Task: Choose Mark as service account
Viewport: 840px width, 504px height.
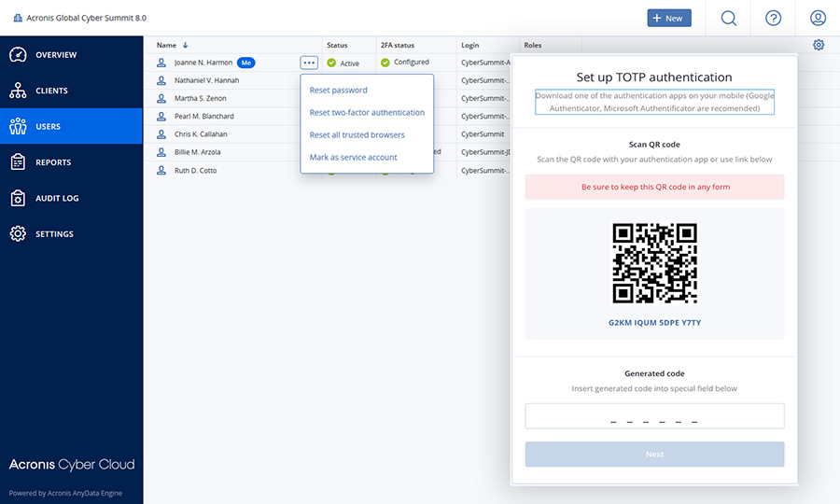Action: coord(353,158)
